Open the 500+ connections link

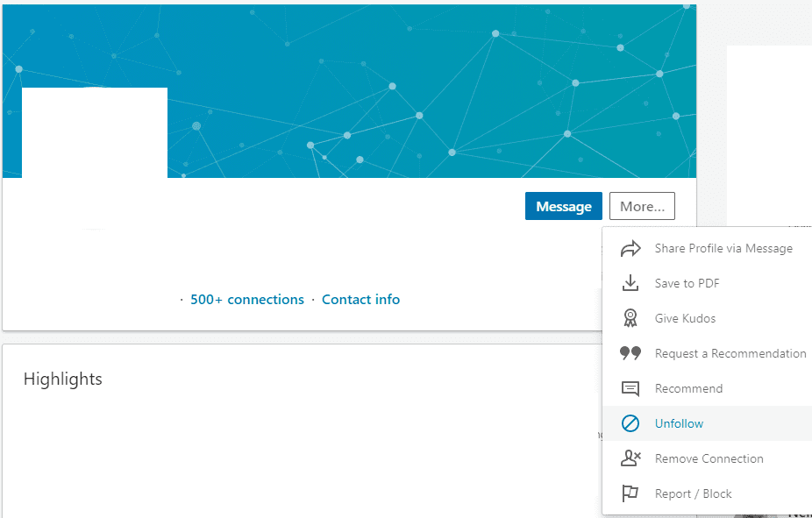[x=247, y=300]
